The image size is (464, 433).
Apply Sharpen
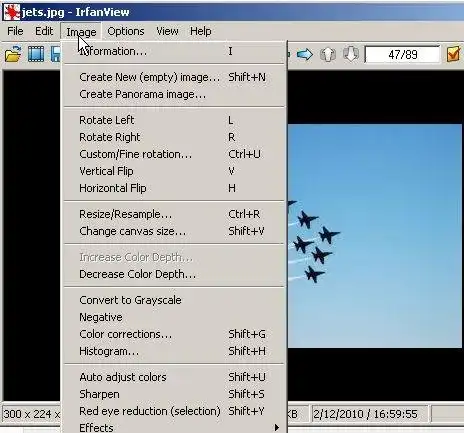click(175, 394)
